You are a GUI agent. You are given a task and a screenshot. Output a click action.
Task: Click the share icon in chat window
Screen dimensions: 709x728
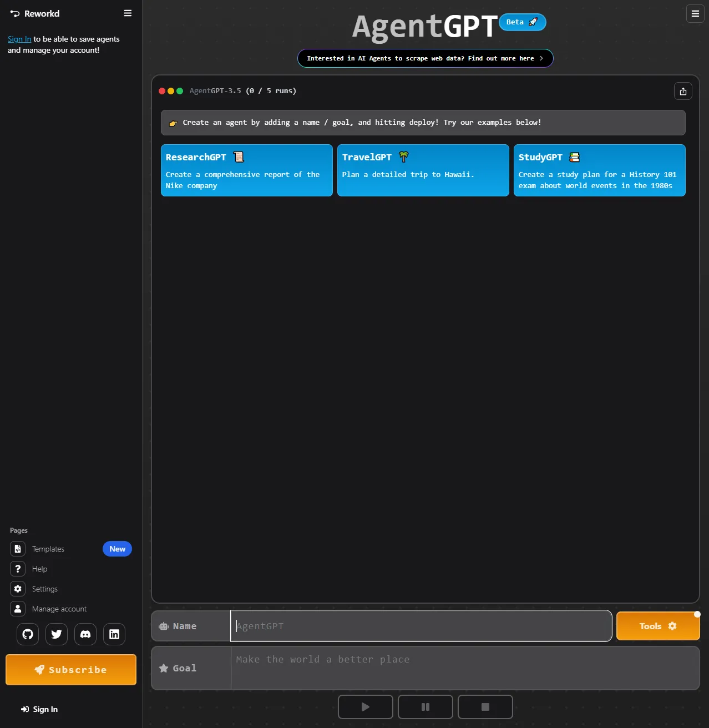pyautogui.click(x=683, y=92)
